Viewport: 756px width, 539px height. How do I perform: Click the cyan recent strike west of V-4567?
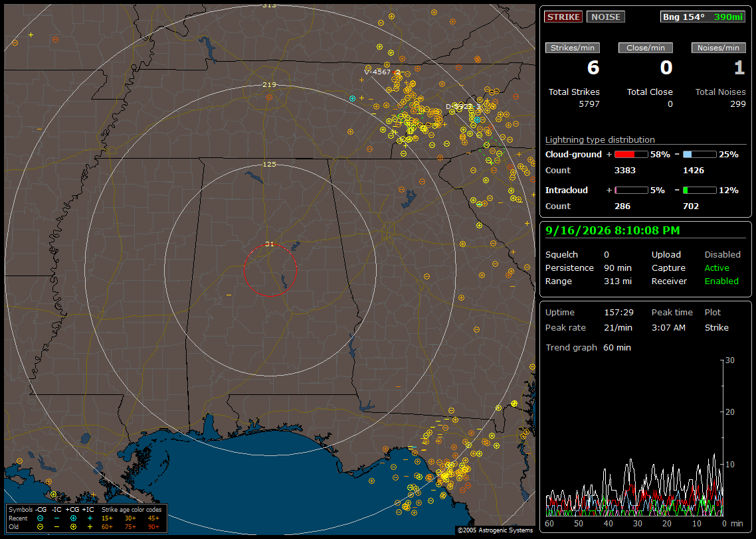tap(353, 98)
